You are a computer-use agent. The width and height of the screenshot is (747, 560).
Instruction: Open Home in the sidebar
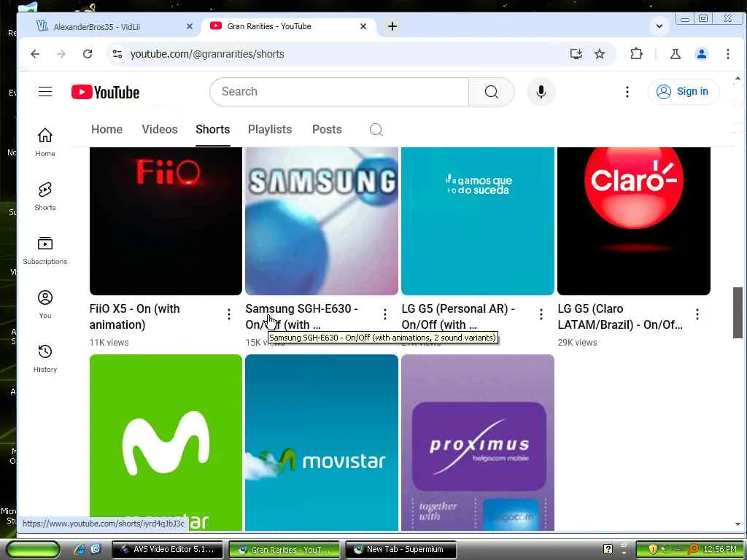tap(45, 142)
